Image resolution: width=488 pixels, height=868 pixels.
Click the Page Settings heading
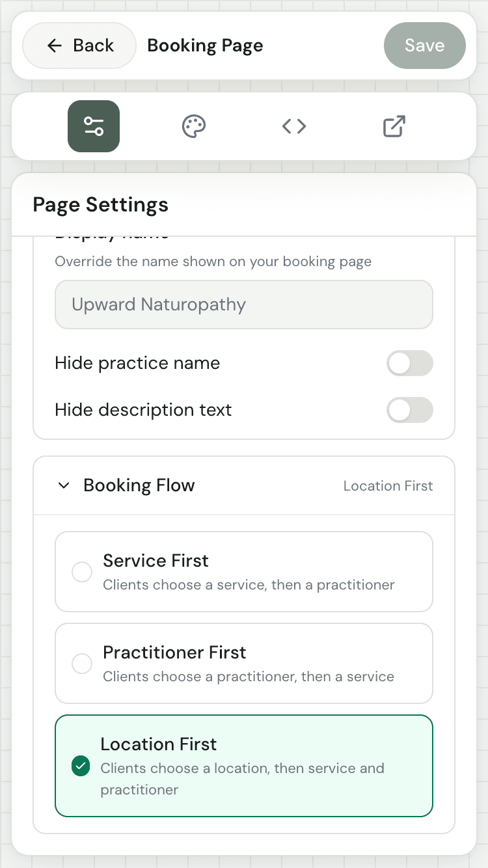pyautogui.click(x=100, y=204)
